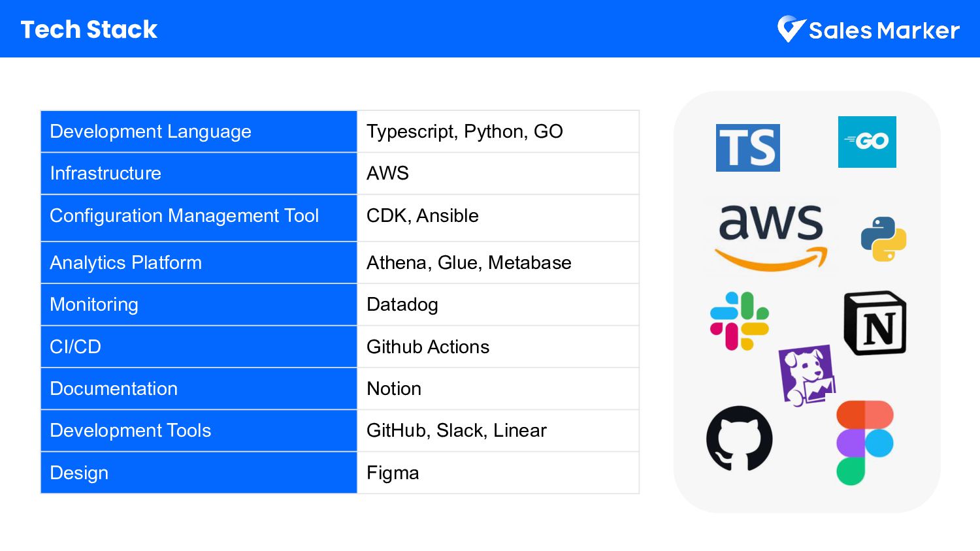Click the Sales Marker logo checkmark

pos(791,29)
